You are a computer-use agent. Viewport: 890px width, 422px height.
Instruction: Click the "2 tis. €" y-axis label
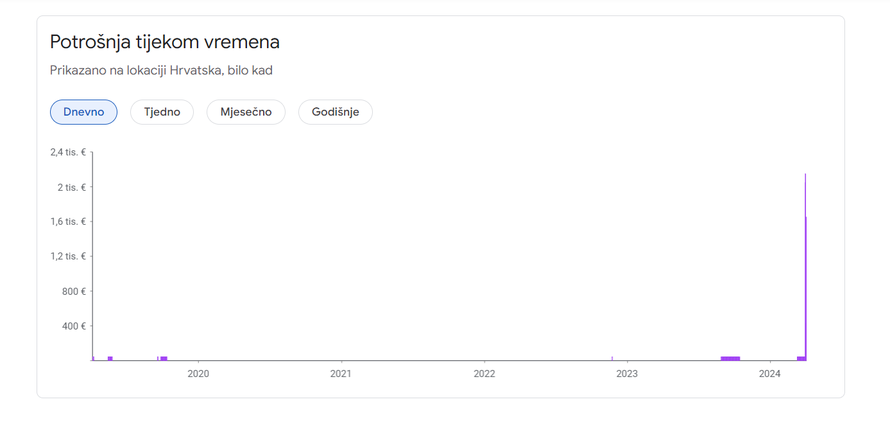72,187
